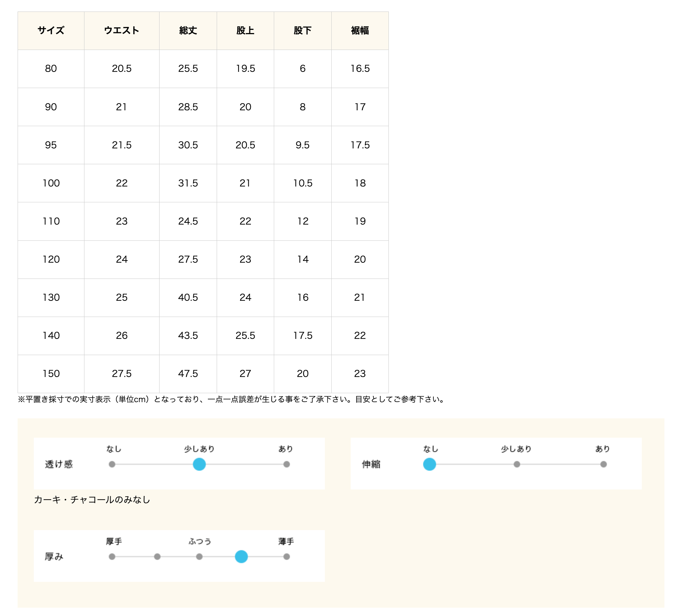Click the 厚み label text
Image resolution: width=677 pixels, height=616 pixels.
click(54, 557)
